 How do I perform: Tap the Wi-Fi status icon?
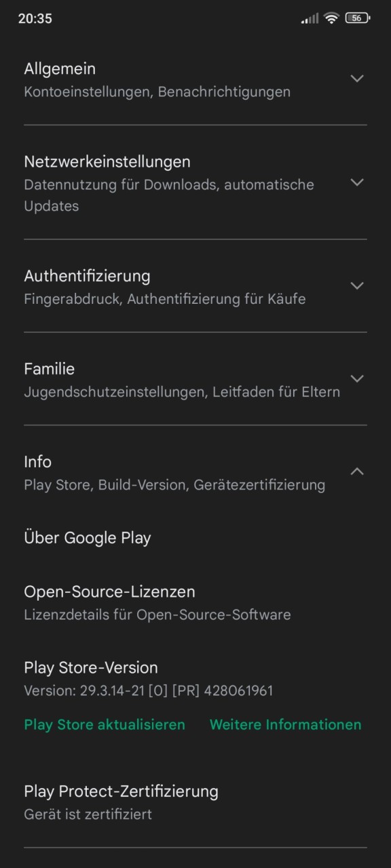coord(331,18)
